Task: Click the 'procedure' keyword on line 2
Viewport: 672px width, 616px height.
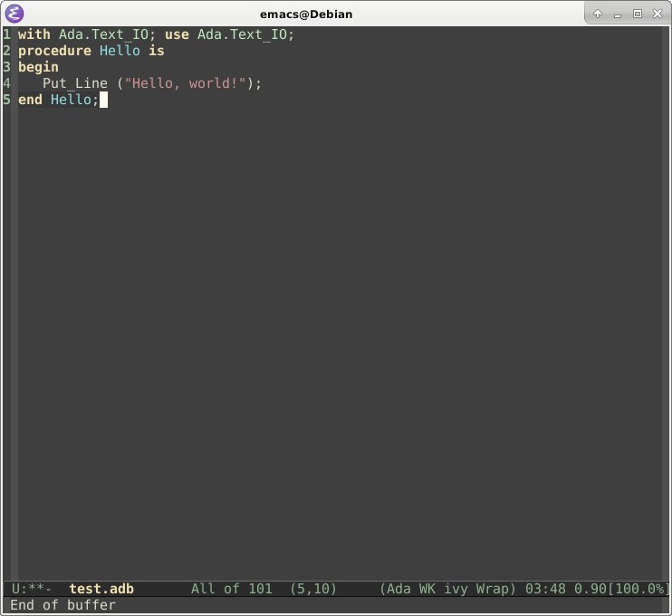Action: pos(54,51)
